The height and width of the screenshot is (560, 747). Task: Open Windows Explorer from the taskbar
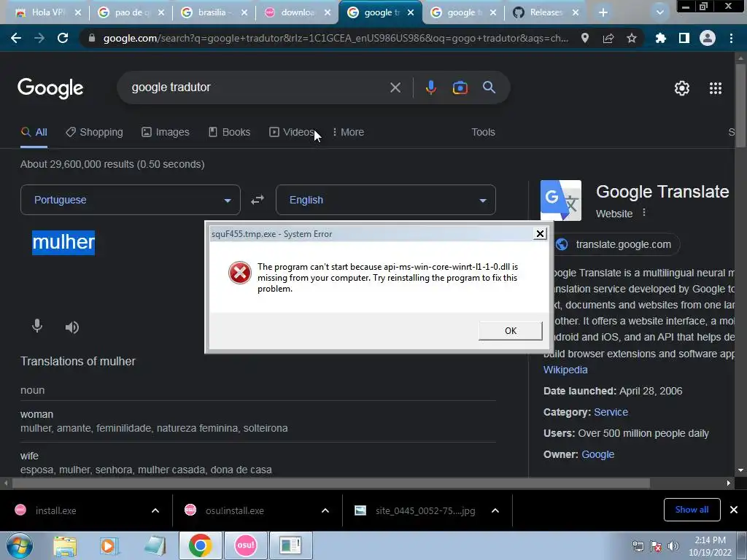click(x=65, y=545)
